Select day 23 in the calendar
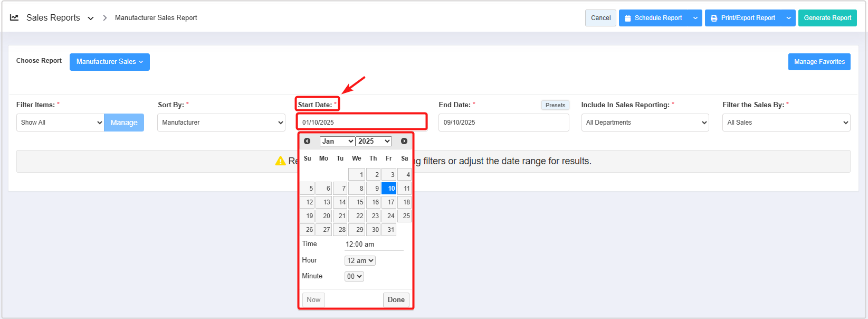The width and height of the screenshot is (868, 319). coord(373,215)
